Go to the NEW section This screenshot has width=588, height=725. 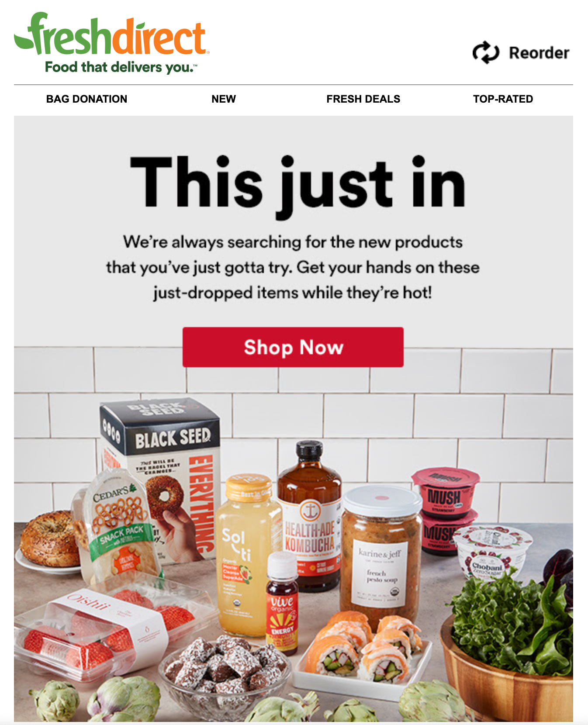[224, 99]
